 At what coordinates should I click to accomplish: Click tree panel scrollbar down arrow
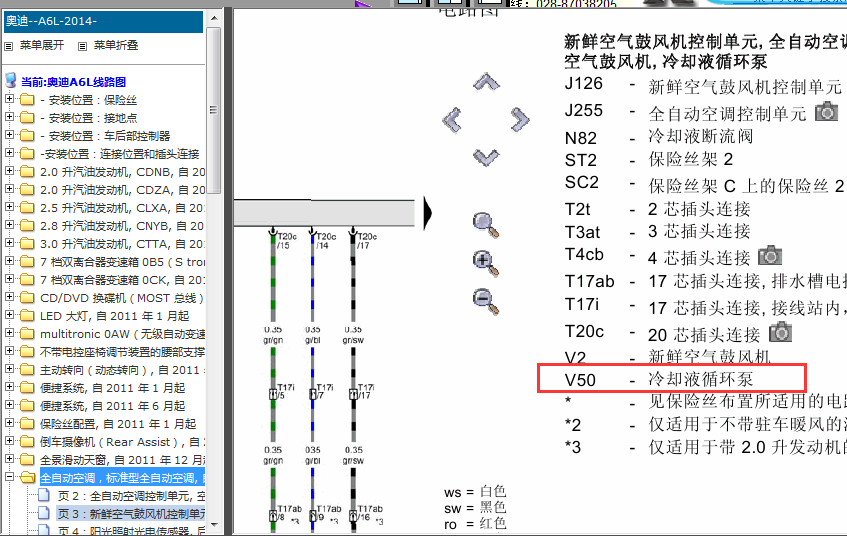tap(214, 525)
